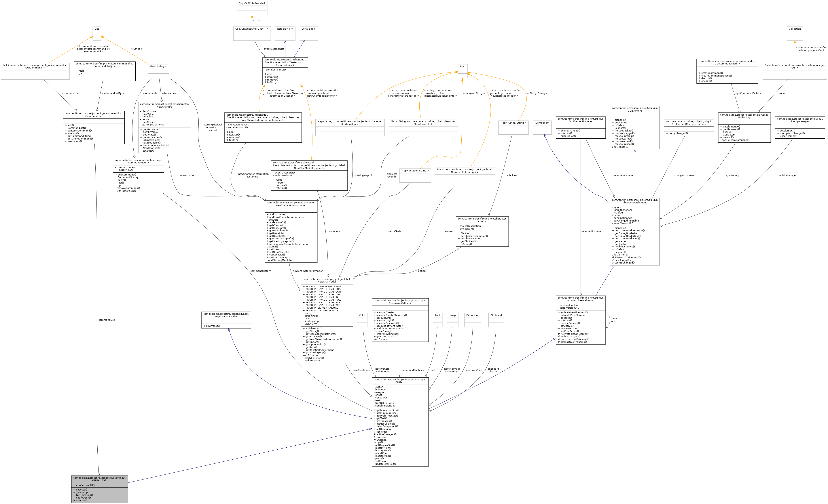Click the Map<Integer, String> node
The image size is (828, 504).
(x=415, y=176)
